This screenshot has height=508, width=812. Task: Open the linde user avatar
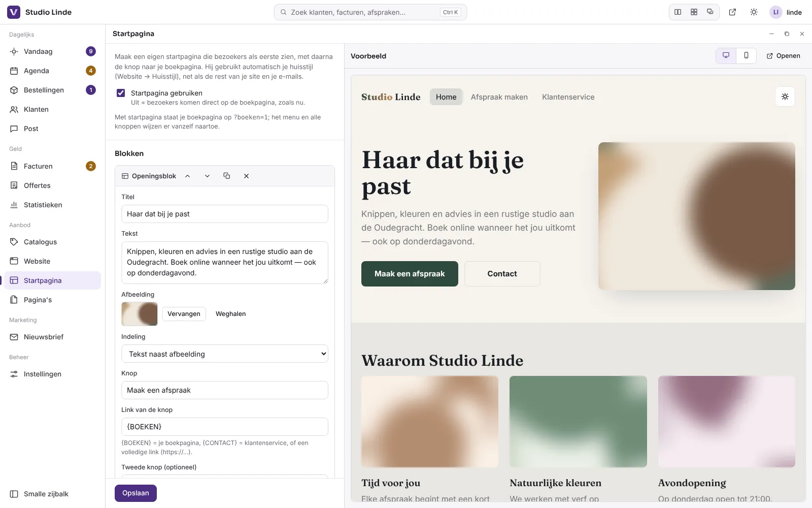[776, 12]
